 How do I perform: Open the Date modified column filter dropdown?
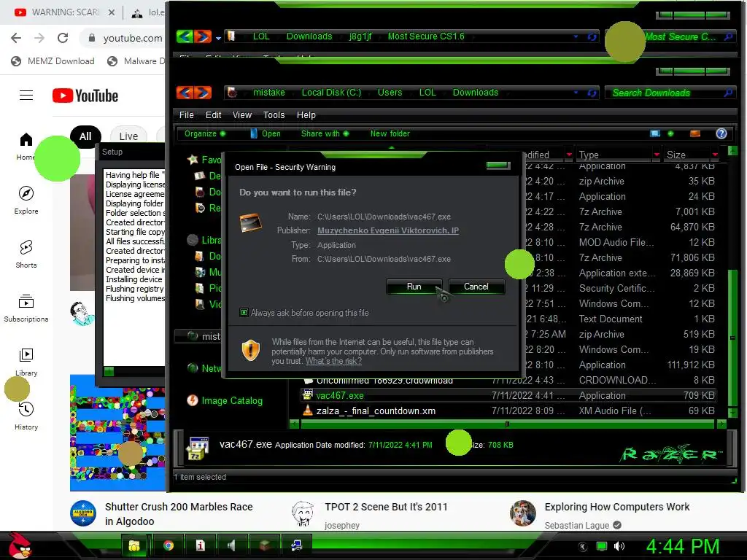pos(569,155)
